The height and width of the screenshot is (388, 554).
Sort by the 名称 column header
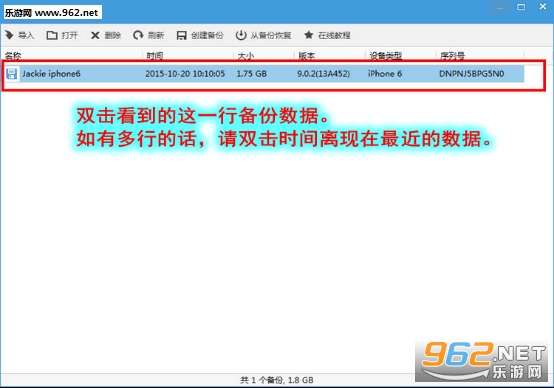[x=13, y=55]
